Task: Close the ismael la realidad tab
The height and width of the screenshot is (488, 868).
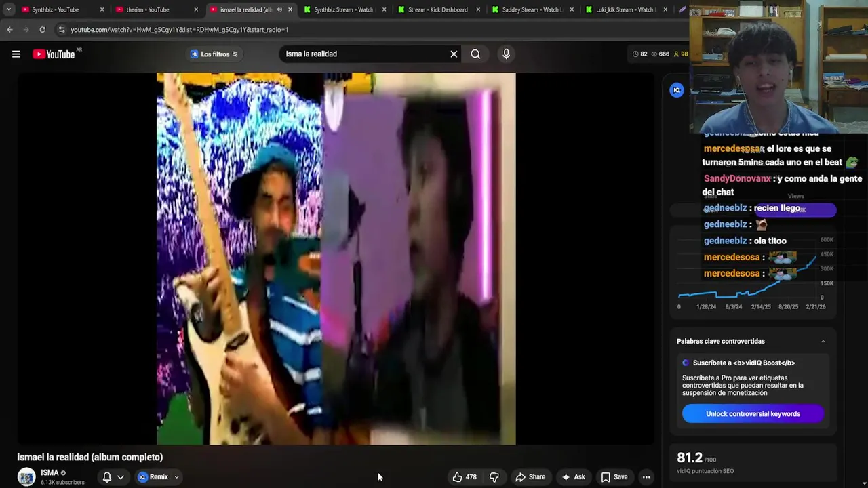Action: coord(290,9)
